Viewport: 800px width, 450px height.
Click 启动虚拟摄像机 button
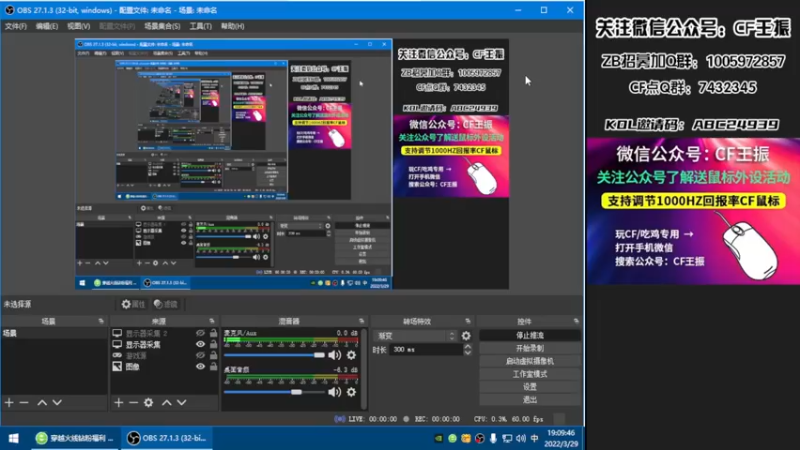530,361
